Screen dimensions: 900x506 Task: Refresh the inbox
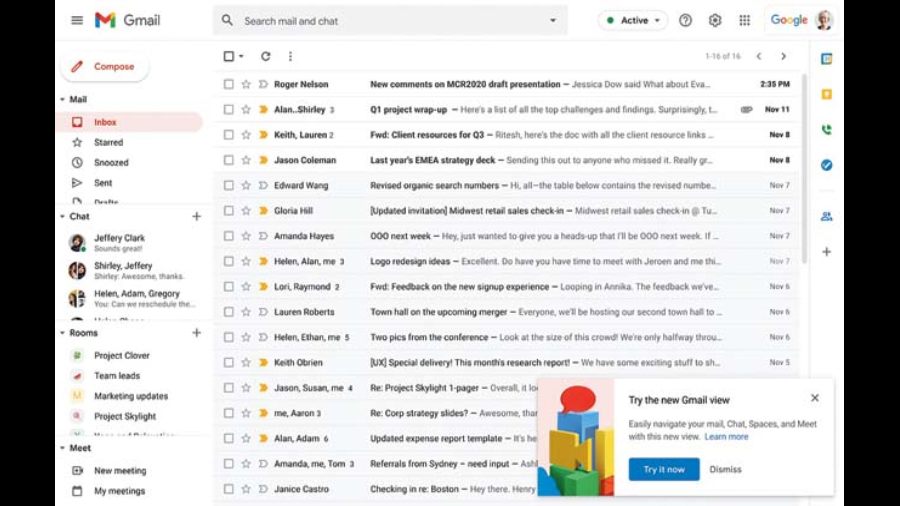tap(265, 56)
